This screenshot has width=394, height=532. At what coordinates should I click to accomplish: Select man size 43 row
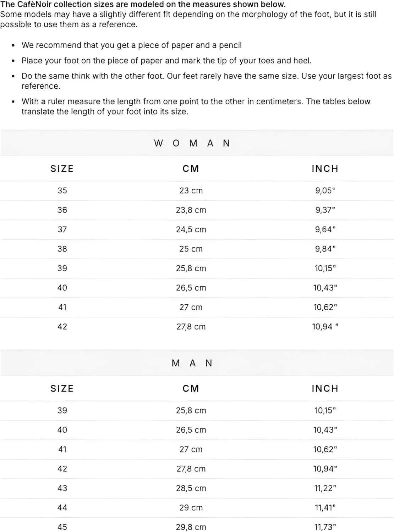tap(197, 488)
